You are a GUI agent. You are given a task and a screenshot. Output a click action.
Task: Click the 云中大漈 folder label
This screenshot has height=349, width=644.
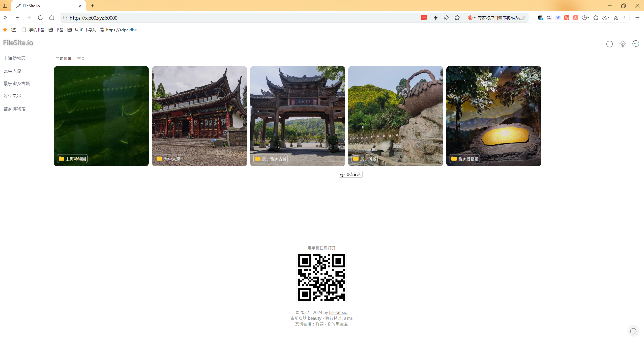click(168, 159)
